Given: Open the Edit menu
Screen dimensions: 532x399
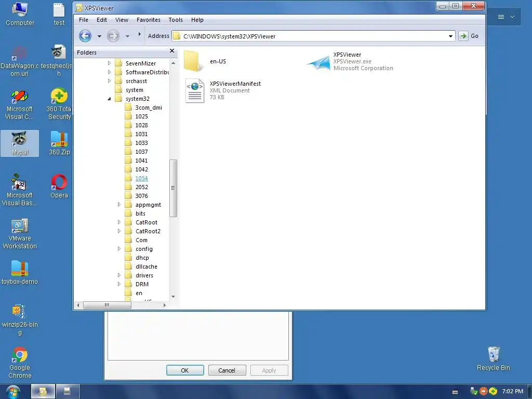Looking at the screenshot, I should [x=101, y=20].
